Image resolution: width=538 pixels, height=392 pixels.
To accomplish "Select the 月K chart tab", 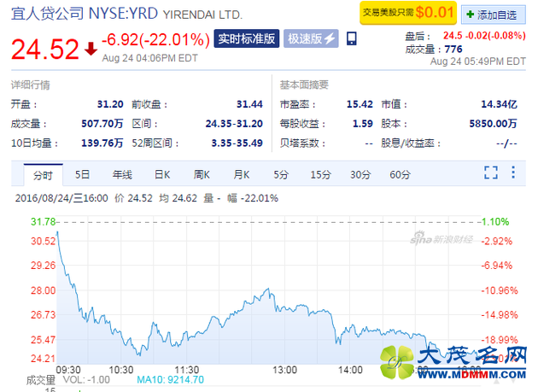I will (x=242, y=174).
